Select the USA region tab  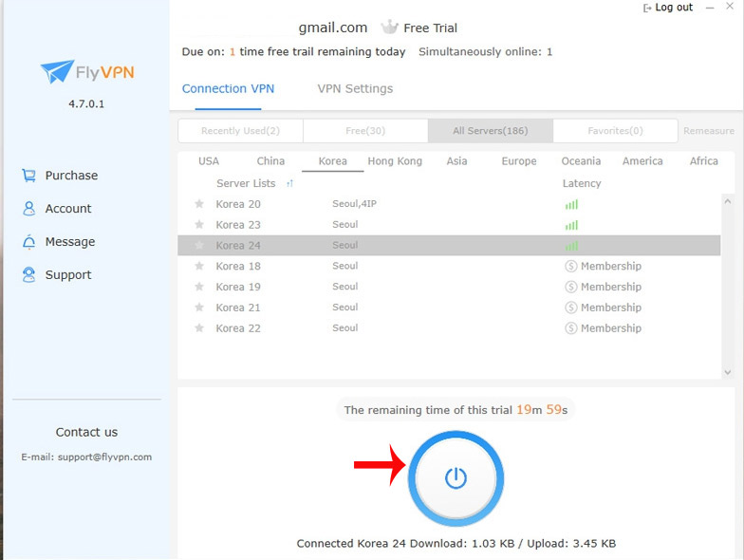coord(209,161)
